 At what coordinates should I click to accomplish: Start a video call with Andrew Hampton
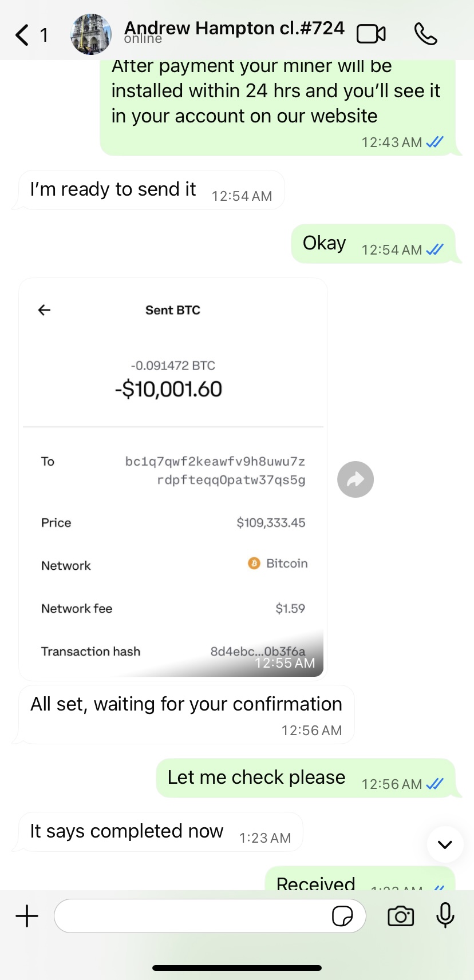[x=371, y=34]
